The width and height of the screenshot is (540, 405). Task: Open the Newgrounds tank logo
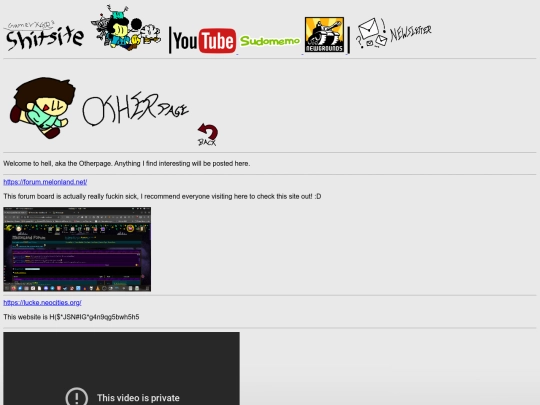pos(324,35)
